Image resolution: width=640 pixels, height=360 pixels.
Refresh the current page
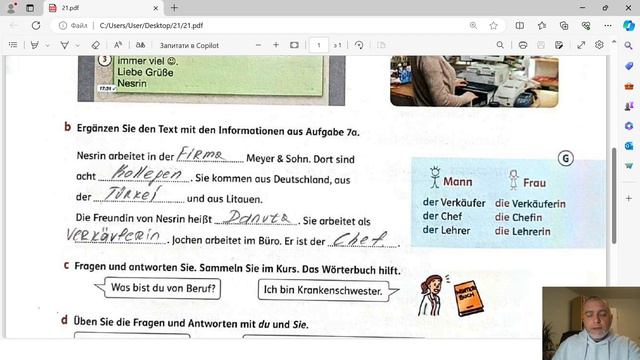coord(36,25)
